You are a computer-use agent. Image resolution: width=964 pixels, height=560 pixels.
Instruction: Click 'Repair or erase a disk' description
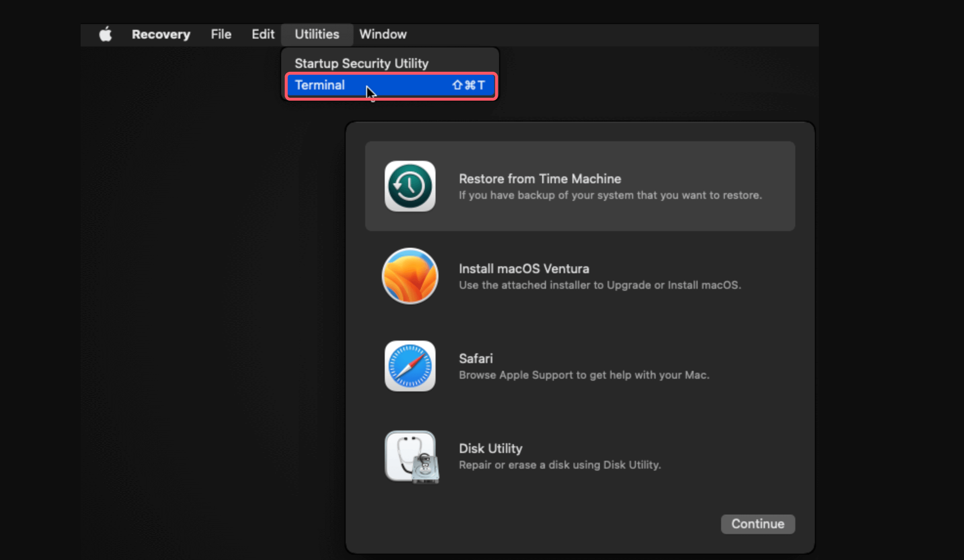tap(559, 465)
